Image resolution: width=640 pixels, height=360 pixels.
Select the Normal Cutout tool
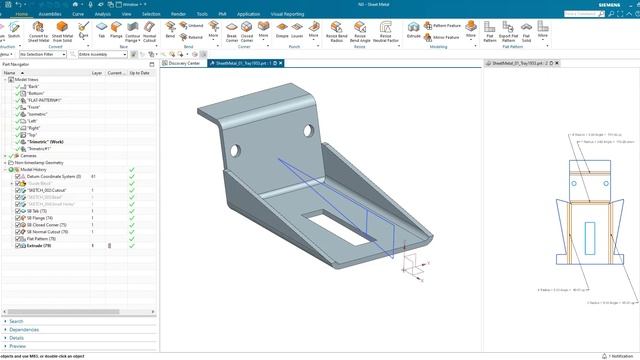pyautogui.click(x=149, y=32)
